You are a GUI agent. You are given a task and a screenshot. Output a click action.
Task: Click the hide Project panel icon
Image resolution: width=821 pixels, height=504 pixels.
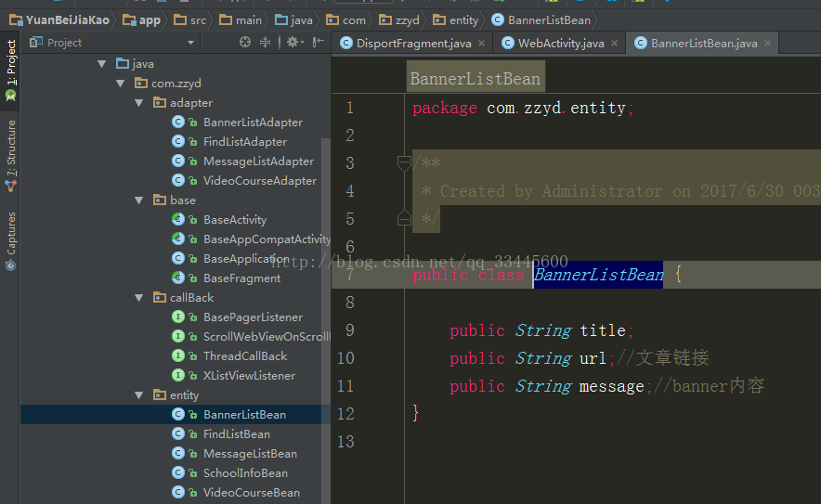pyautogui.click(x=318, y=43)
